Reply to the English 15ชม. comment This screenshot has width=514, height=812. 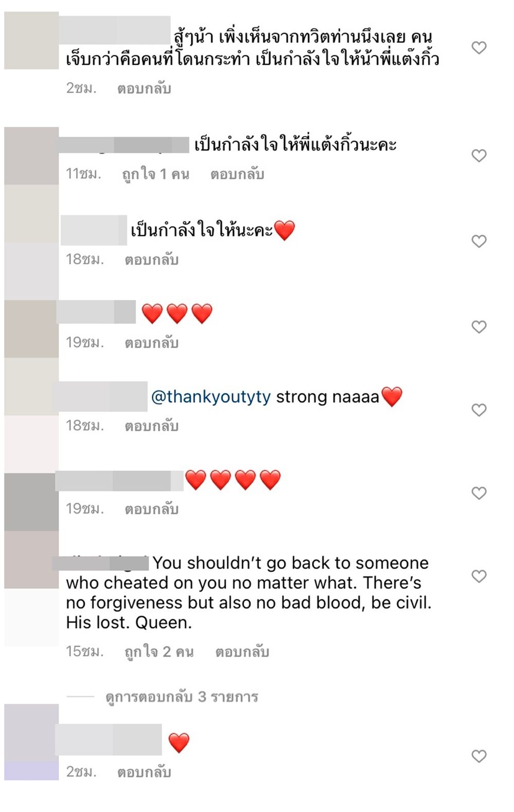pos(242,652)
